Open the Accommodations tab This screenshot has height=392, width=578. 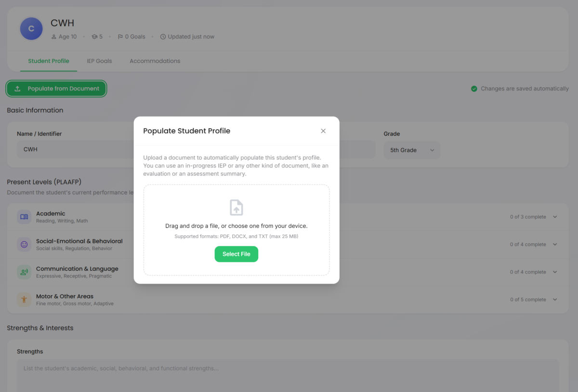(155, 61)
